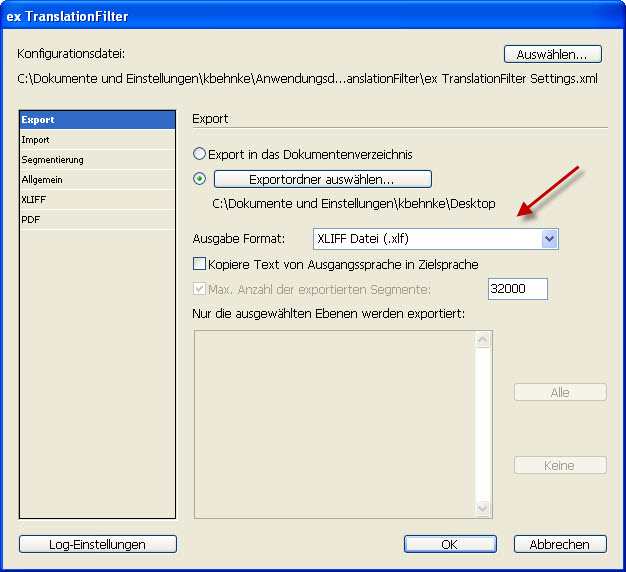Screen dimensions: 626x572
Task: Click scroll-down arrow of the Ebenen list
Action: point(483,508)
